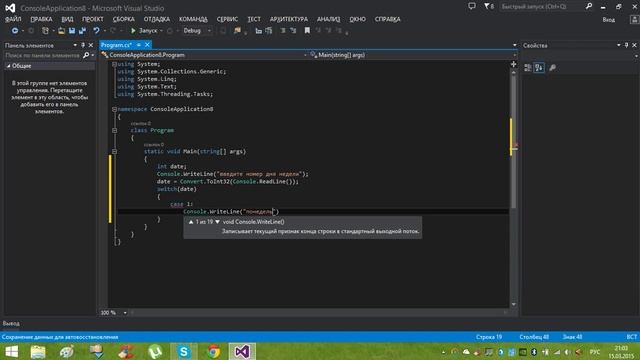Click the Save All toolbar icon

coord(82,31)
